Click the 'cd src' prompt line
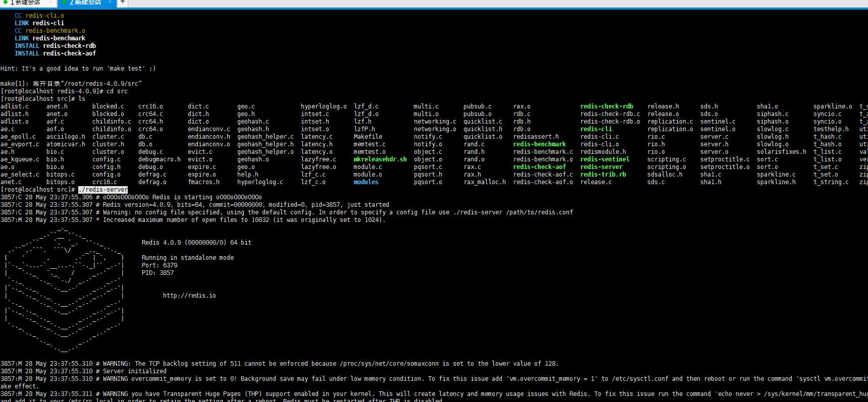The image size is (868, 402). (x=64, y=91)
